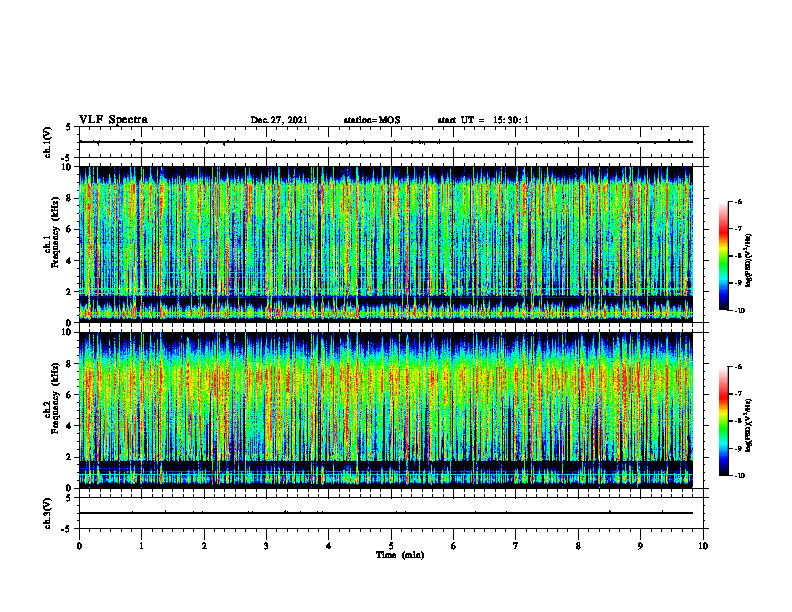Click the ch.2 spectrogram panel
Viewport: 792px width, 612px height.
(386, 410)
